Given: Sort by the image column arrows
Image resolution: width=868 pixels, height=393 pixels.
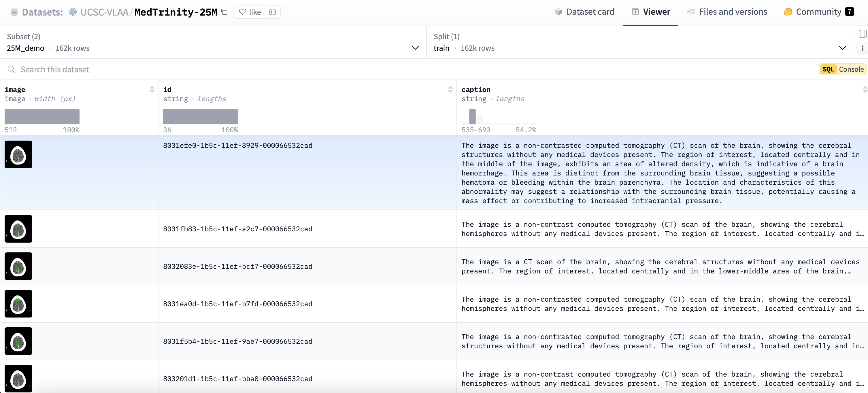Looking at the screenshot, I should [x=152, y=89].
